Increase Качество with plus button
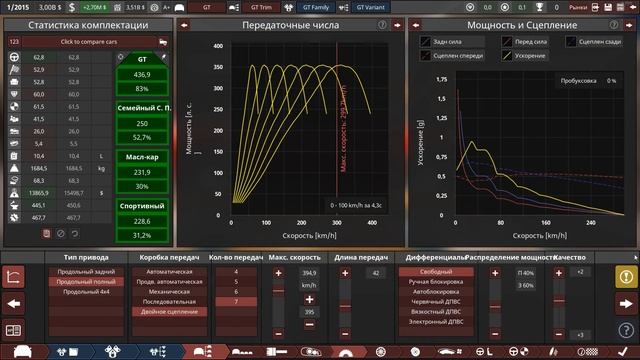 point(559,273)
